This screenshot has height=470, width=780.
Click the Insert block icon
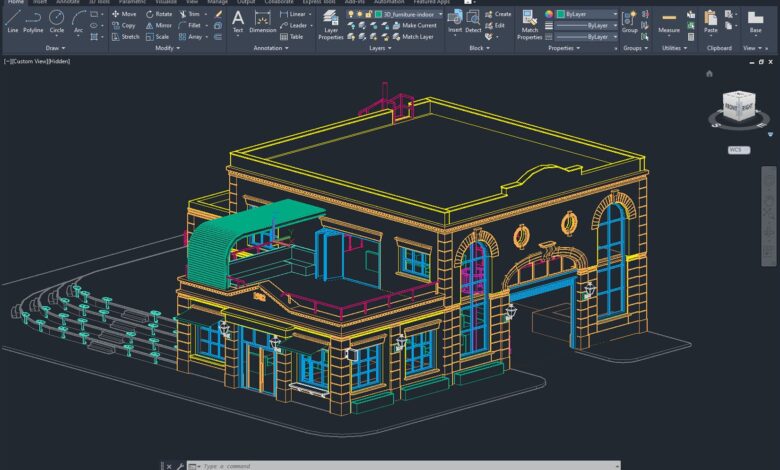tap(455, 22)
